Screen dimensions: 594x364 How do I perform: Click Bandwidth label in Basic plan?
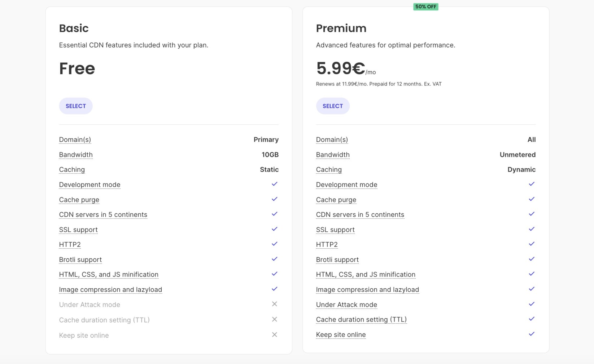tap(76, 155)
